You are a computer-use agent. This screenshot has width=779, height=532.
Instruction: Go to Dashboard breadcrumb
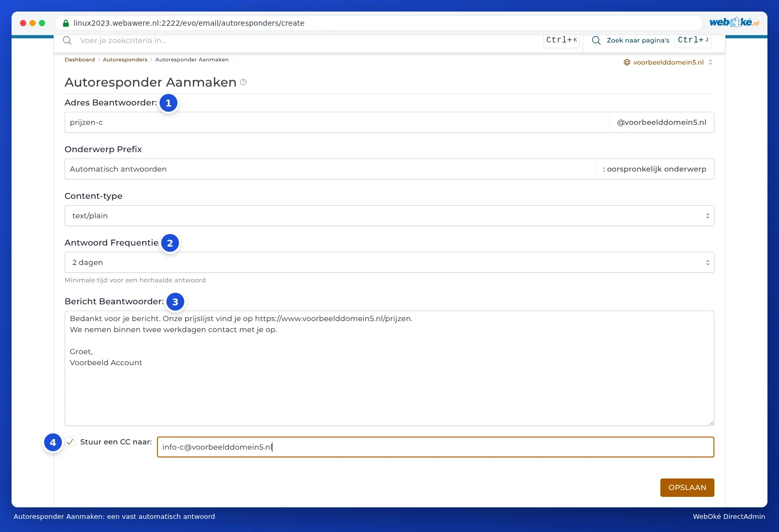tap(80, 60)
